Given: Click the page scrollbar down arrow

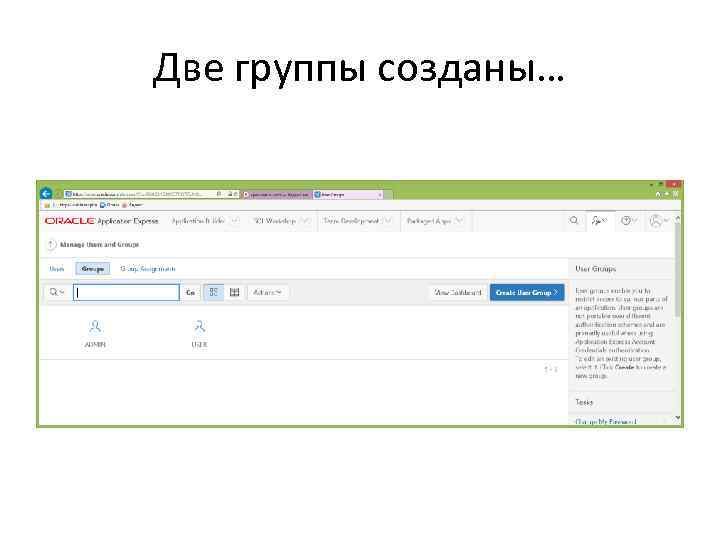Looking at the screenshot, I should coord(678,417).
